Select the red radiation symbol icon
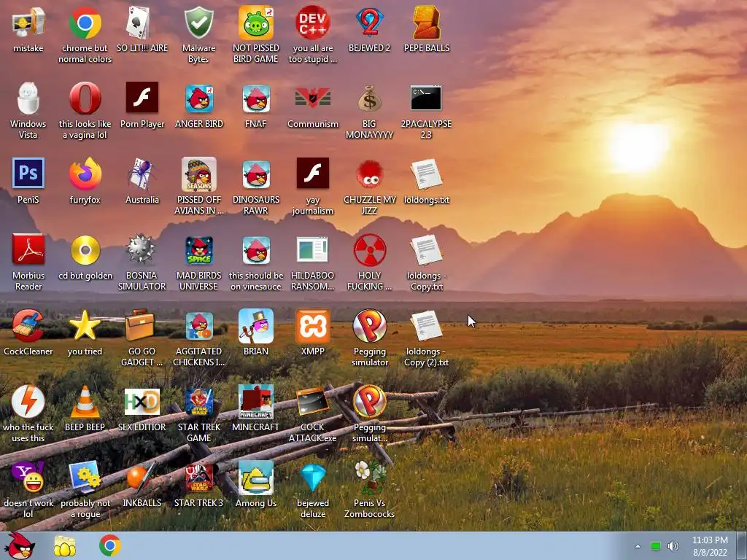The width and height of the screenshot is (747, 560). [370, 249]
